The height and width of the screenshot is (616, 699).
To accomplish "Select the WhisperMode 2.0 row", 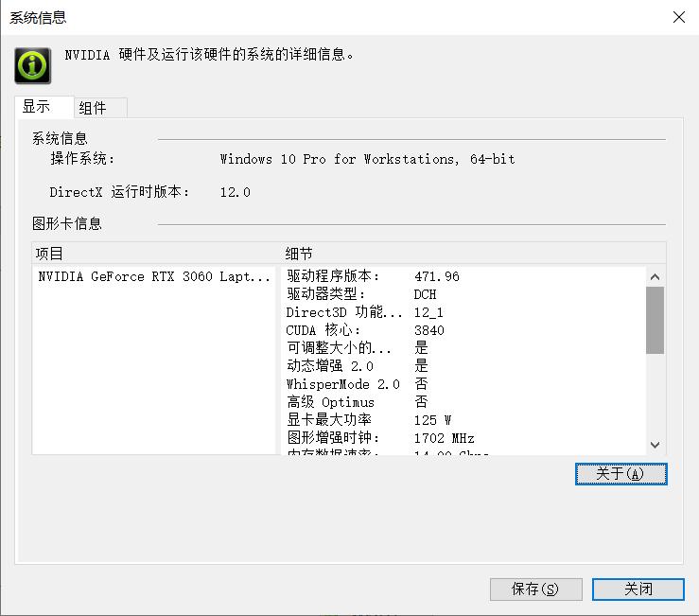I will pyautogui.click(x=465, y=384).
